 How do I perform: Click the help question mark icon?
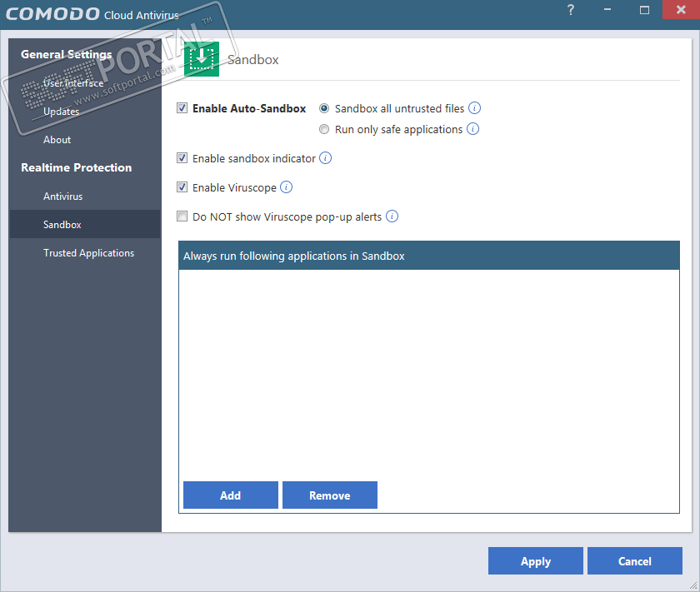[571, 10]
